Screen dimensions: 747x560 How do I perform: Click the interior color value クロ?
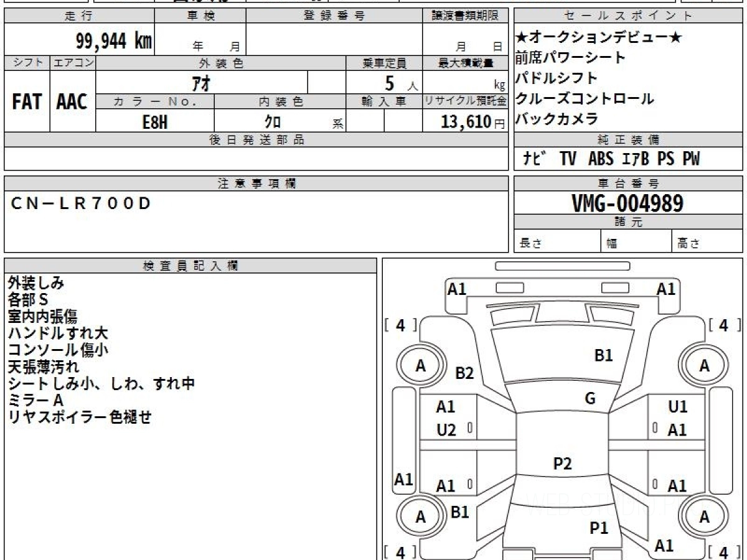(273, 121)
